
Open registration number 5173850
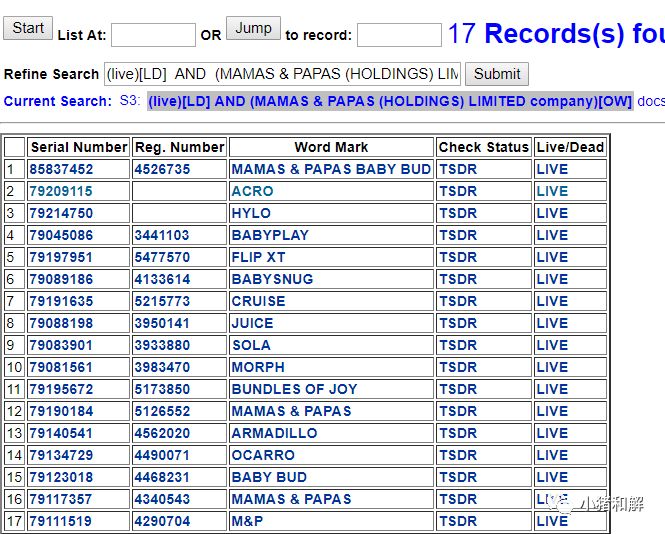(162, 389)
